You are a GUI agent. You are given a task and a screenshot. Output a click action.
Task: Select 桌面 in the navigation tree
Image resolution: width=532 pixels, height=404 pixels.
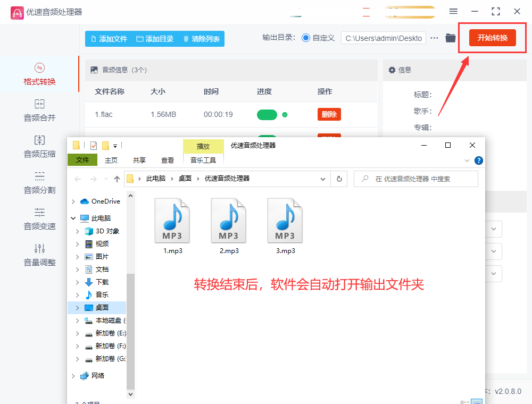(x=102, y=307)
